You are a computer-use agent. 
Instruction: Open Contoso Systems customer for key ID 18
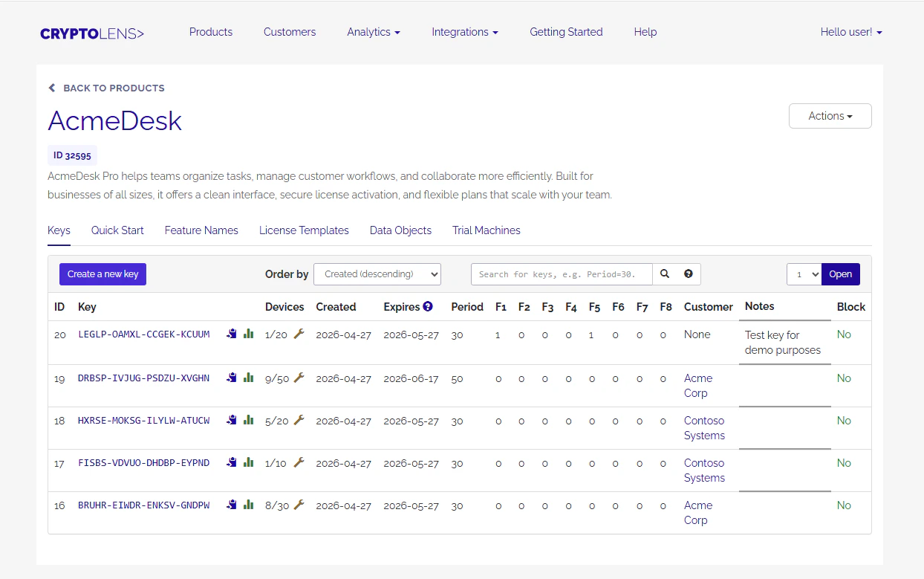pyautogui.click(x=704, y=428)
